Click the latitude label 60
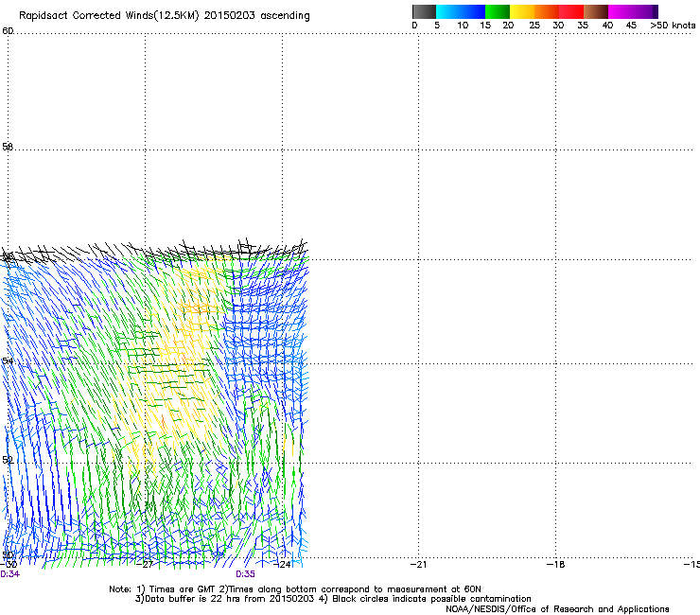This screenshot has height=615, width=700. [8, 31]
